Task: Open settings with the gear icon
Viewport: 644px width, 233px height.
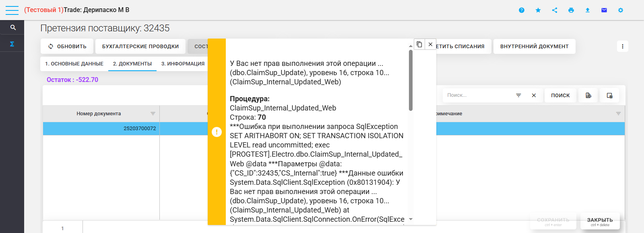Action: [621, 10]
